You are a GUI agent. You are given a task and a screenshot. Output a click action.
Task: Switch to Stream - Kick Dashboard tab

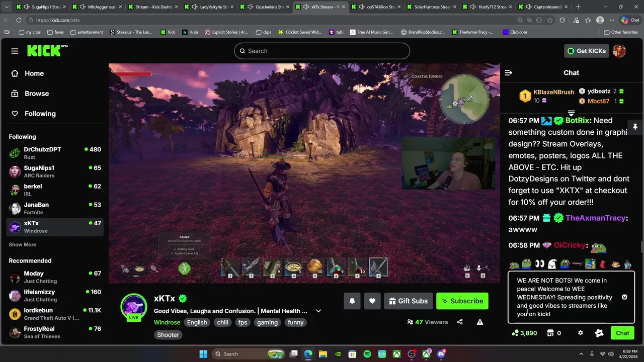[152, 7]
